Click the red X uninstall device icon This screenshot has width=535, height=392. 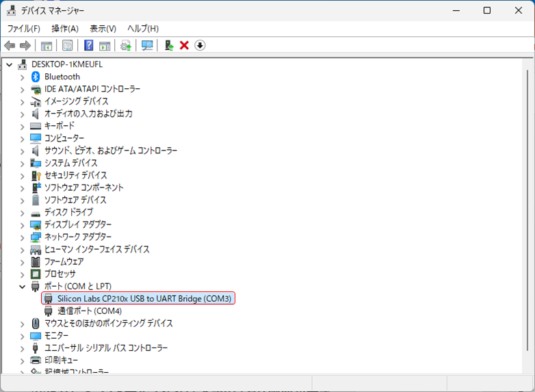click(x=184, y=45)
